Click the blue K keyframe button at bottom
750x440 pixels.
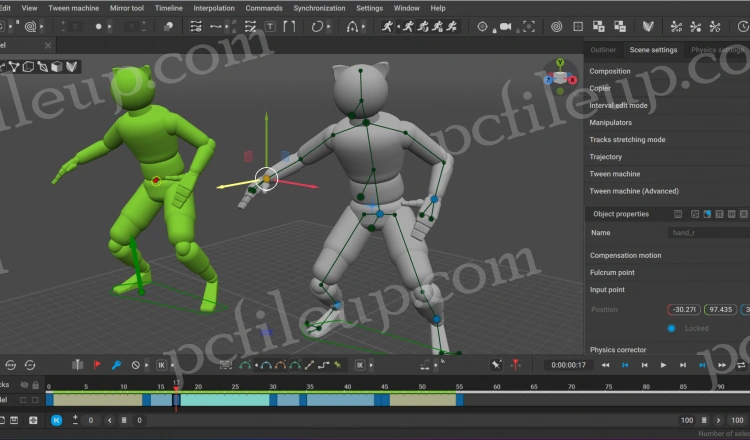point(56,420)
